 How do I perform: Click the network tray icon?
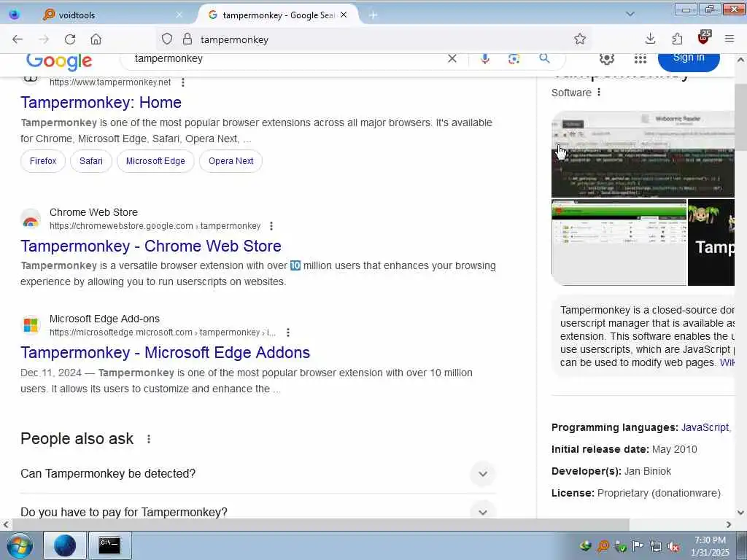pyautogui.click(x=656, y=546)
